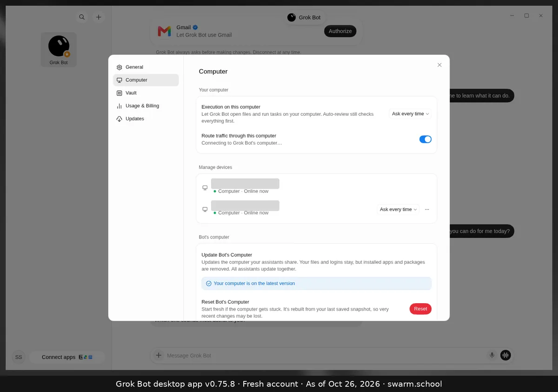
Task: Click the microphone icon
Action: point(492,355)
